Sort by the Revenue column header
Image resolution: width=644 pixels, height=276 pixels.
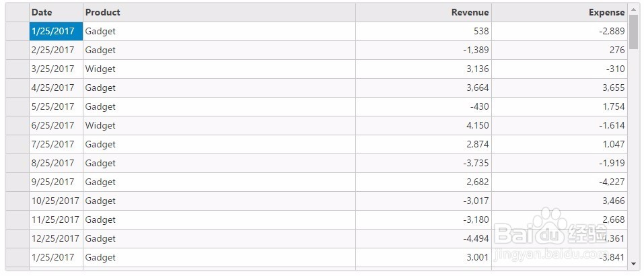pos(423,12)
